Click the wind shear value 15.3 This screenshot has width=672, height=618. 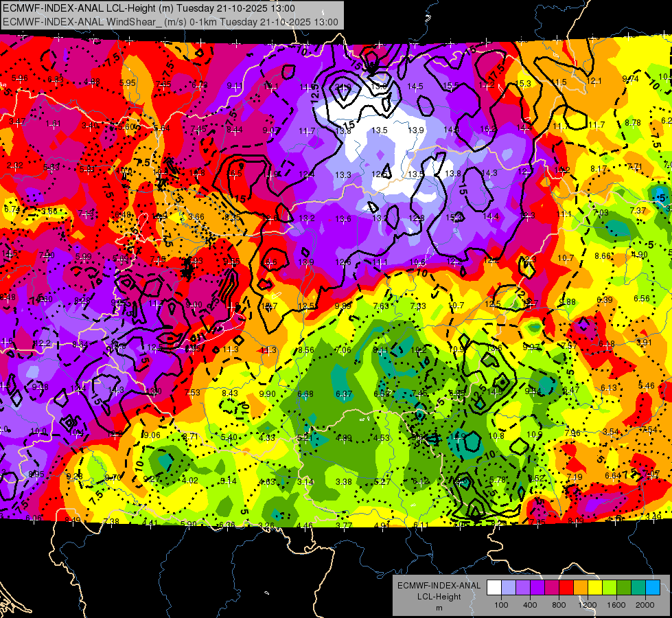[524, 83]
